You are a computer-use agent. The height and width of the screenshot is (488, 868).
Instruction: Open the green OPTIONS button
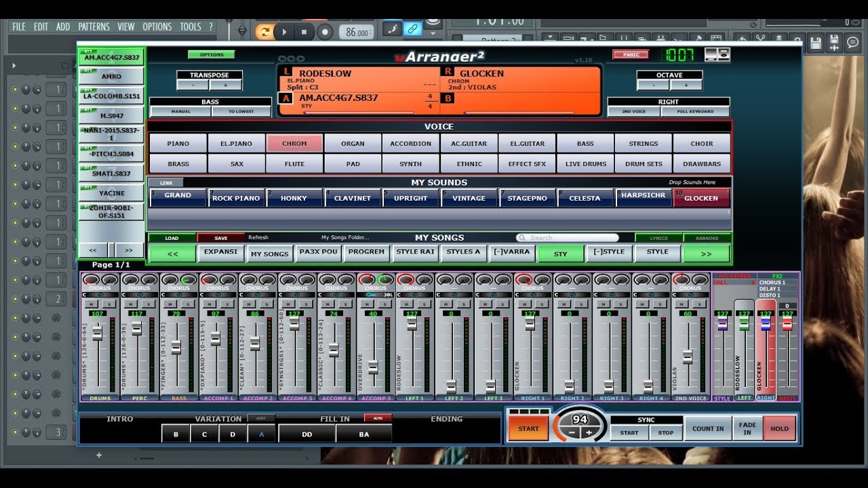click(x=212, y=55)
